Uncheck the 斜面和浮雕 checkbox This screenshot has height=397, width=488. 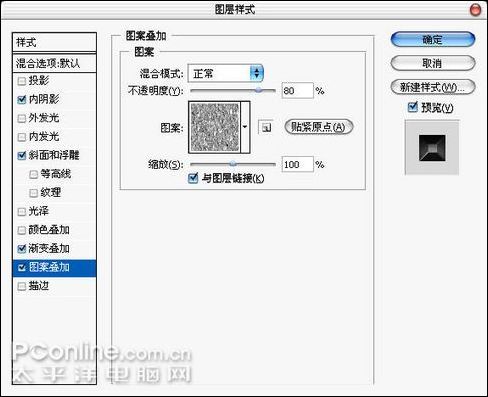point(21,155)
